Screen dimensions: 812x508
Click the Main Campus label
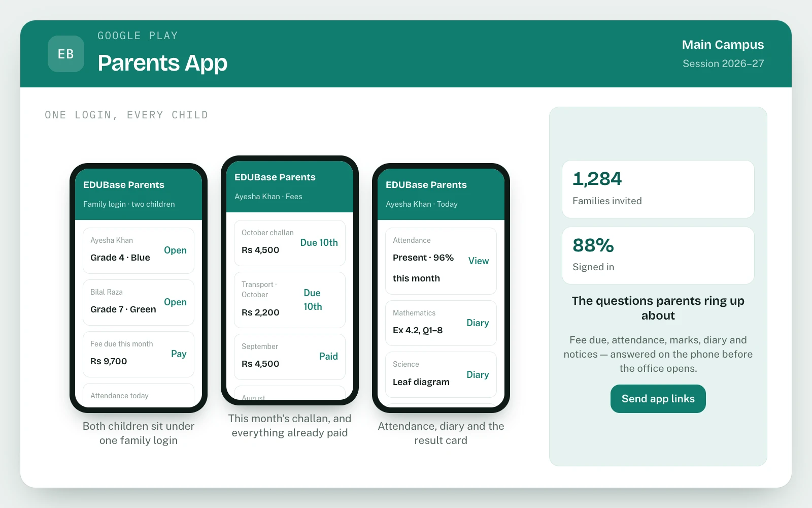point(723,45)
